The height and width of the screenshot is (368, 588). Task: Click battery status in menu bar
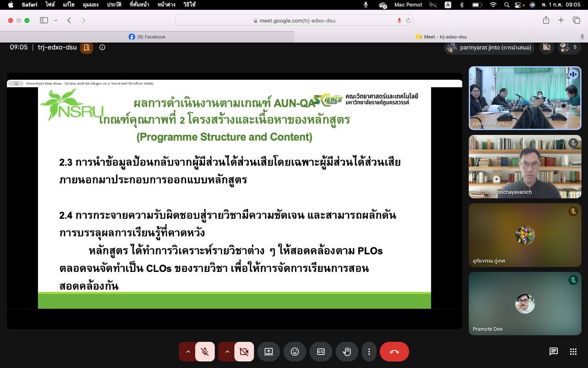pyautogui.click(x=477, y=4)
